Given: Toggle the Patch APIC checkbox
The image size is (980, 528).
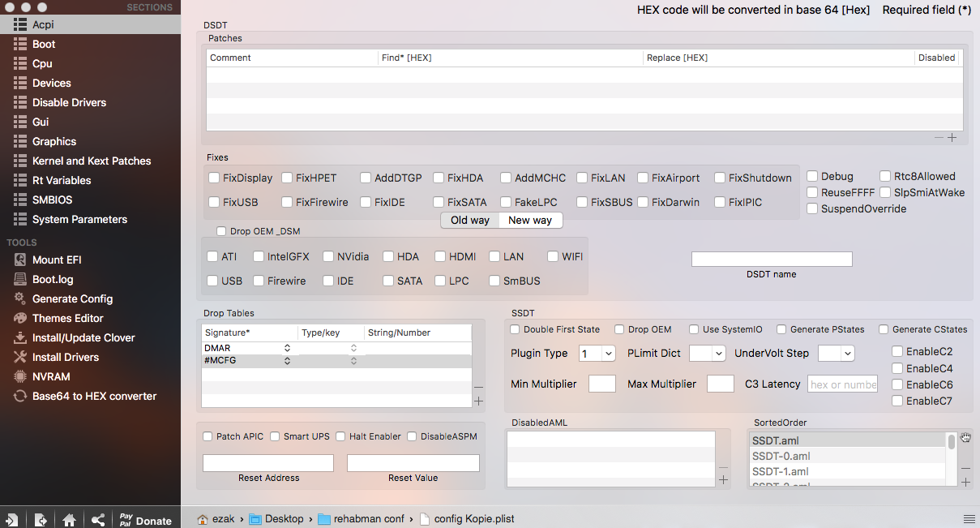Looking at the screenshot, I should pyautogui.click(x=208, y=436).
